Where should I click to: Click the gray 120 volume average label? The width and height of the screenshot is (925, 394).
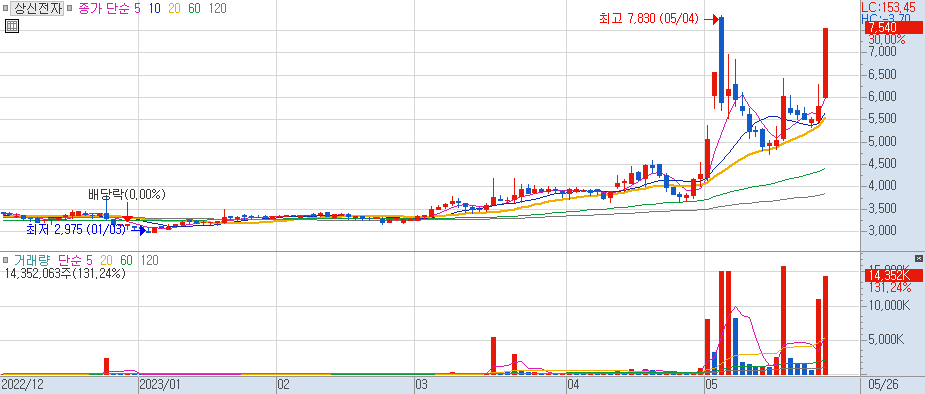coord(150,260)
